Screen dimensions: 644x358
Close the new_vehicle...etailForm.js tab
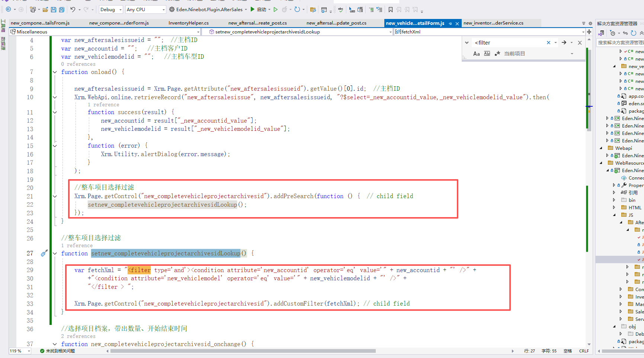[457, 23]
